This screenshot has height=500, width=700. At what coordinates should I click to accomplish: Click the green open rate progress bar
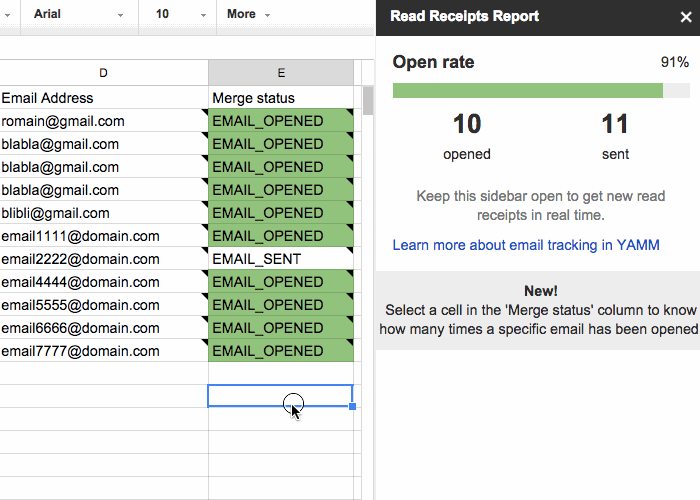coord(527,91)
